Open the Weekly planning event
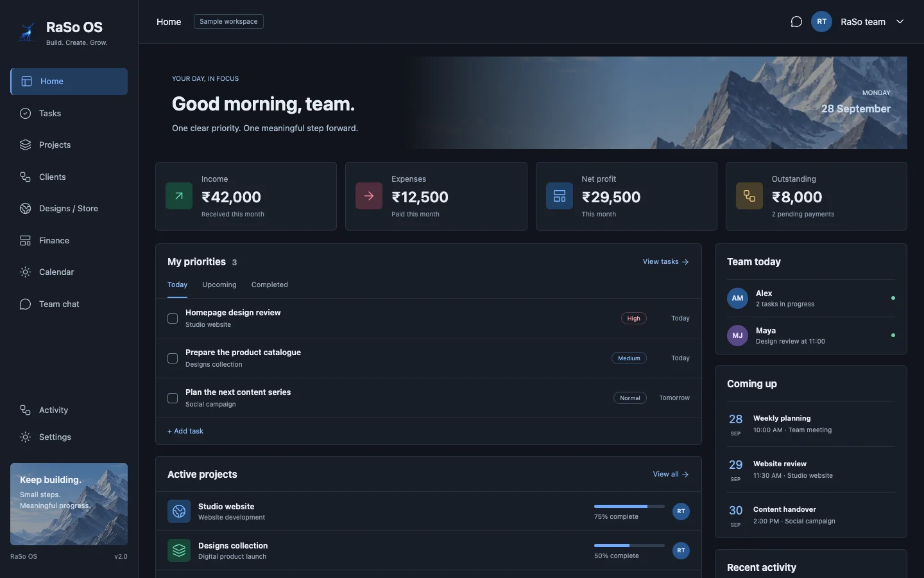Screen dimensions: 924x578 (x=811, y=424)
